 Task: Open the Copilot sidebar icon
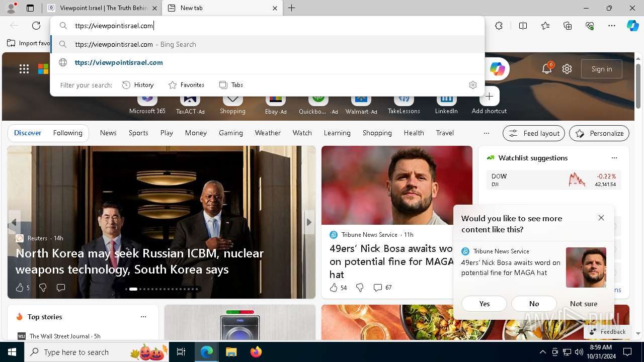[632, 26]
